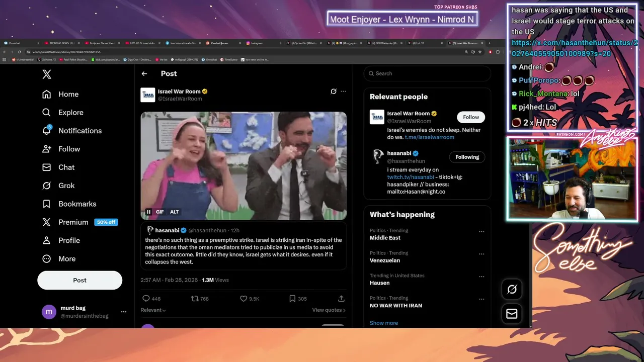This screenshot has width=644, height=362.
Task: Open the quoted hasanabi post
Action: click(244, 247)
